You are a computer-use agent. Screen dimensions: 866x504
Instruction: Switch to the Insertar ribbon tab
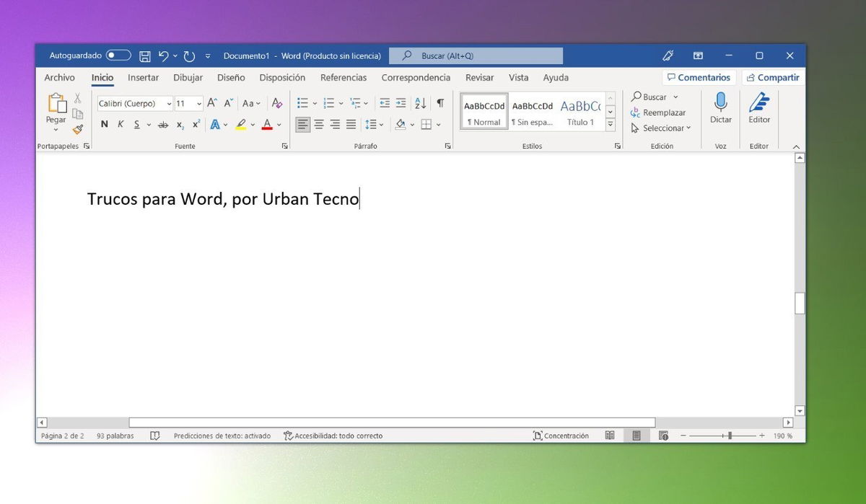(143, 77)
